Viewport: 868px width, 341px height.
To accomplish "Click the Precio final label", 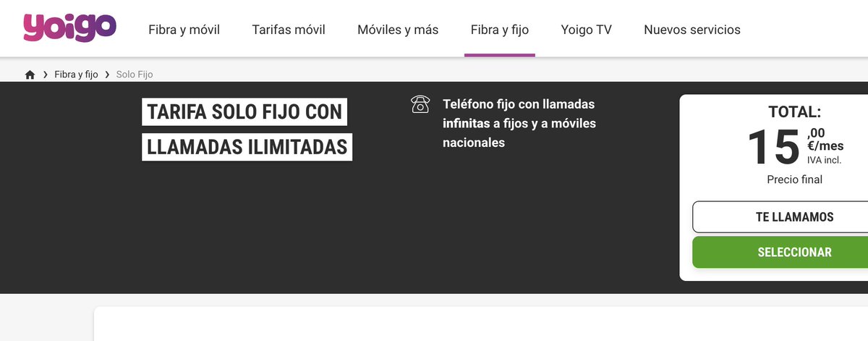I will tap(794, 180).
